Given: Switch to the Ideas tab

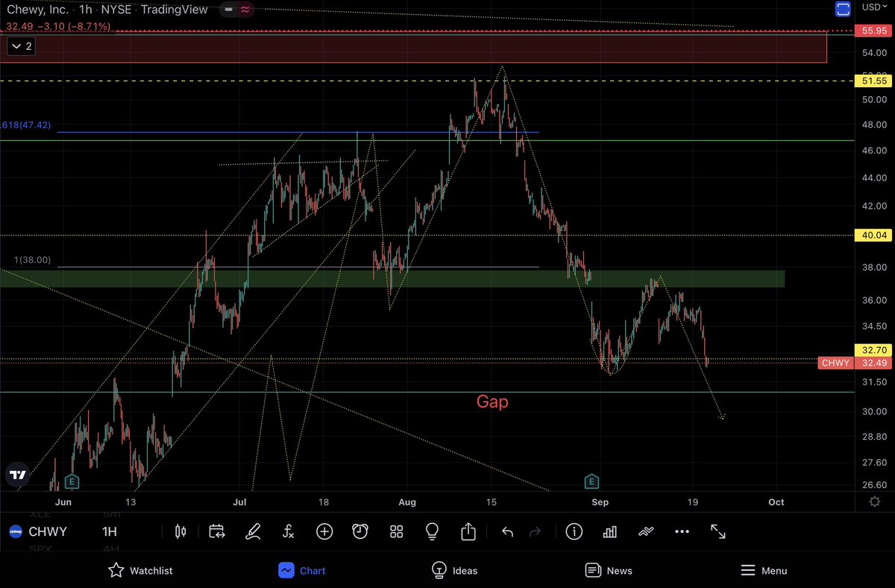Looking at the screenshot, I should (x=455, y=570).
